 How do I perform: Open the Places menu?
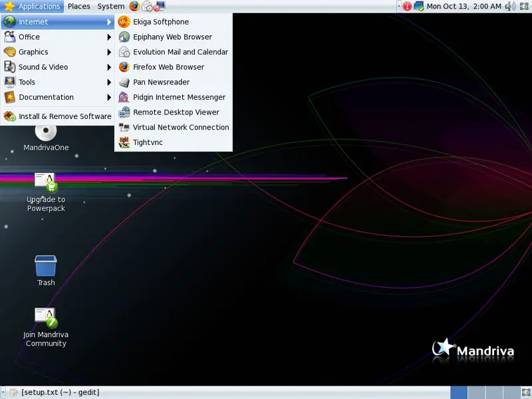point(78,6)
